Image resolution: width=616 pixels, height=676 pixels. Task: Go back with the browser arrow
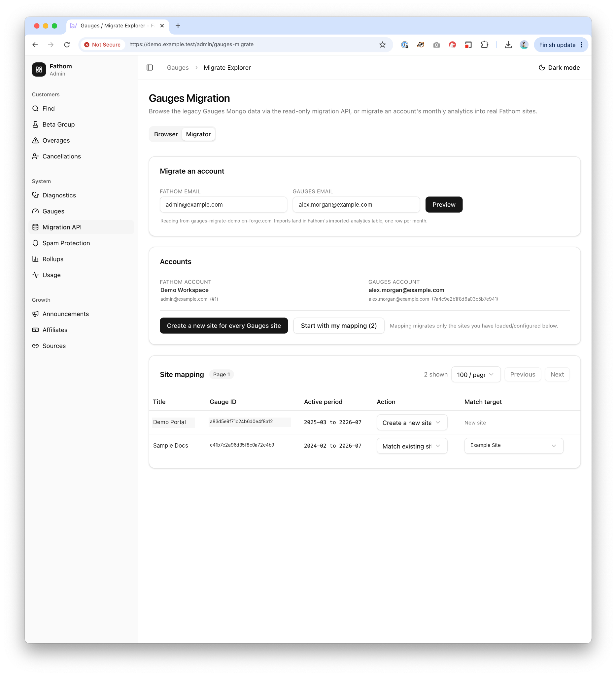(35, 45)
